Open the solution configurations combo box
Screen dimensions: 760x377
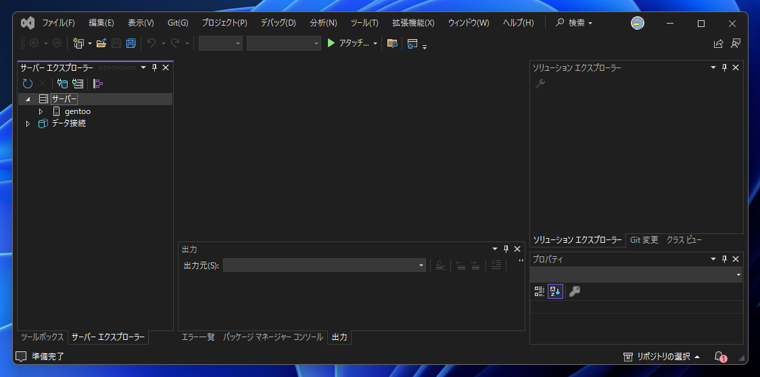coord(221,43)
